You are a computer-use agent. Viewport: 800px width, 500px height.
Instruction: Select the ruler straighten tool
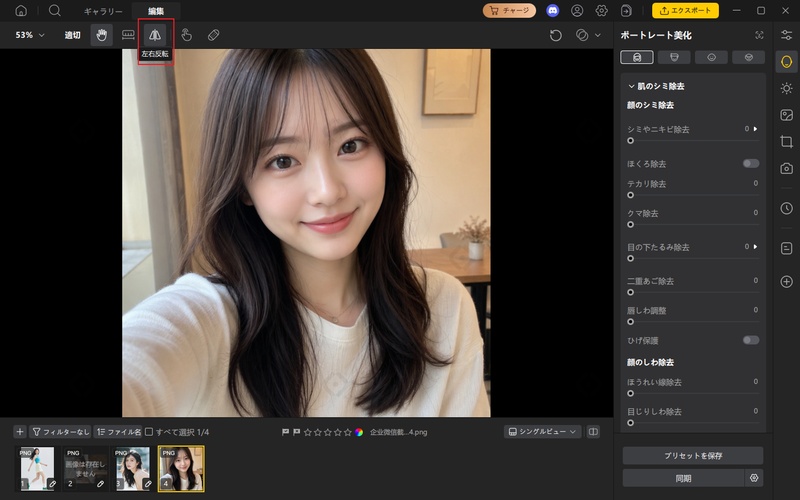128,35
